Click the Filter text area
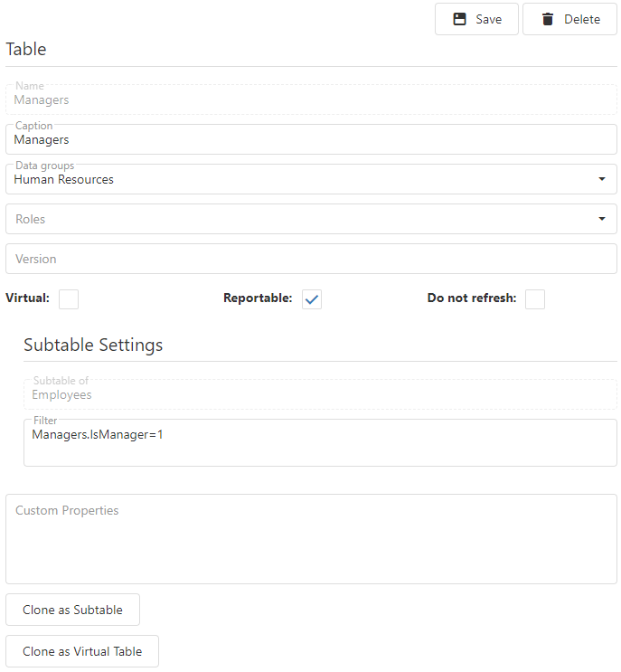 (x=320, y=442)
